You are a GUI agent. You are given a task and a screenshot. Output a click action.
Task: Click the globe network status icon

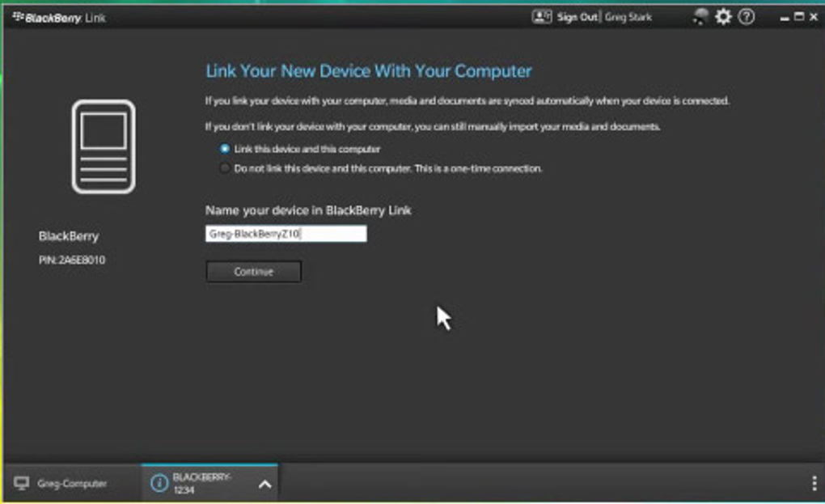coord(700,17)
